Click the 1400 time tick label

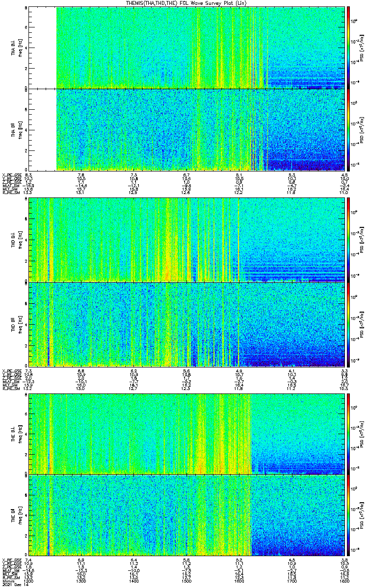coord(134,580)
